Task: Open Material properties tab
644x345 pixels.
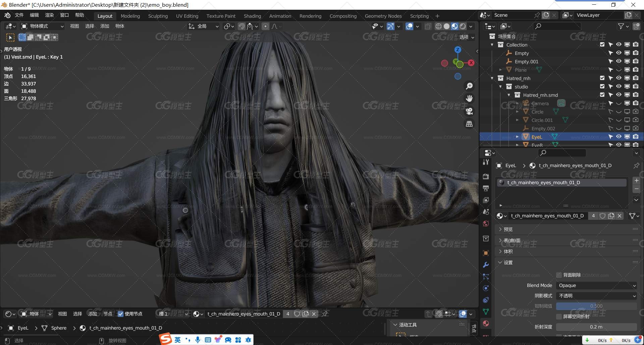Action: 486,323
